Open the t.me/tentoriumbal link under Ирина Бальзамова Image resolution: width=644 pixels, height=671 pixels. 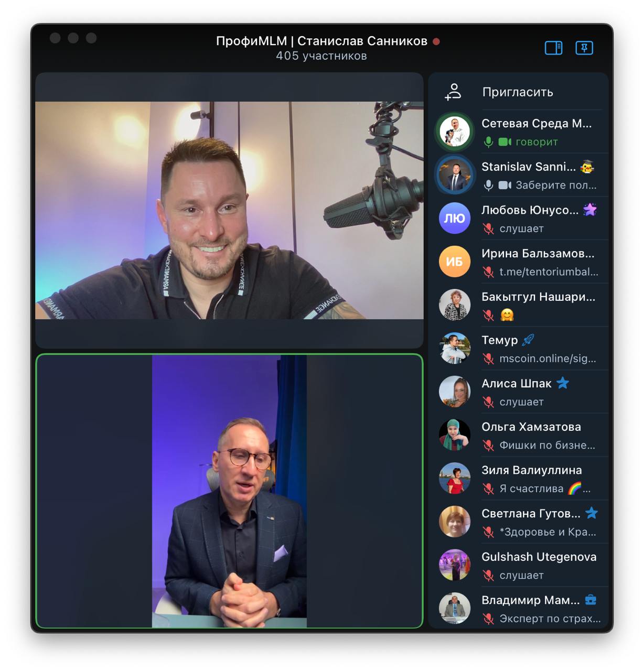[548, 272]
